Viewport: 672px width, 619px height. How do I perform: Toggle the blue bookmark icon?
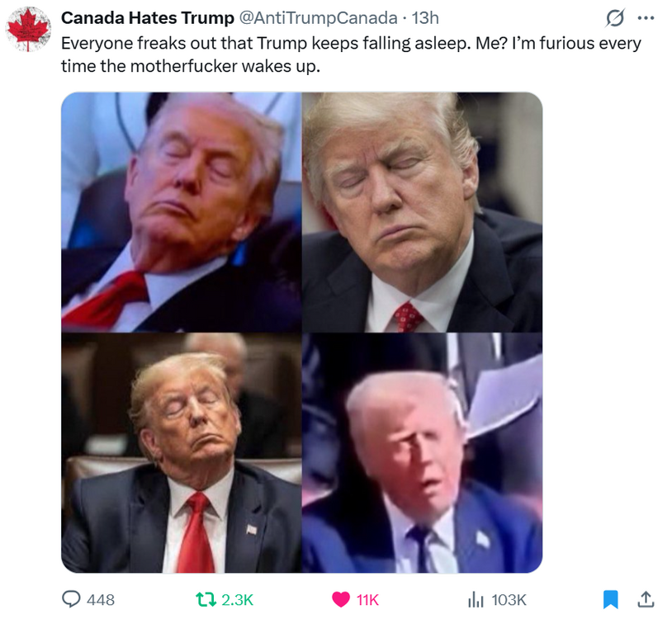[x=610, y=599]
